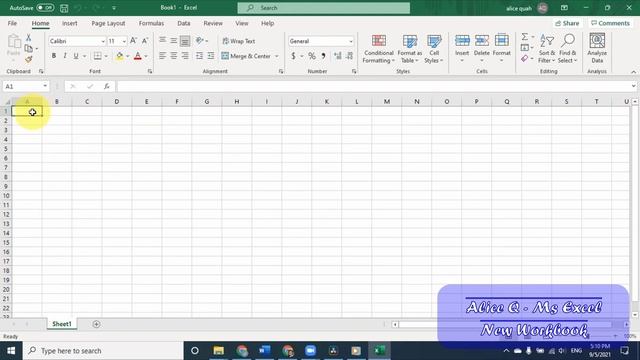Decrease font size with smaller A icon

click(x=144, y=41)
